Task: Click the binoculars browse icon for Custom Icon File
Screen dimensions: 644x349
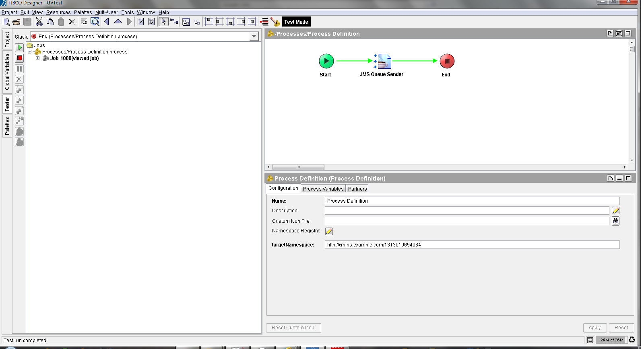Action: (615, 221)
